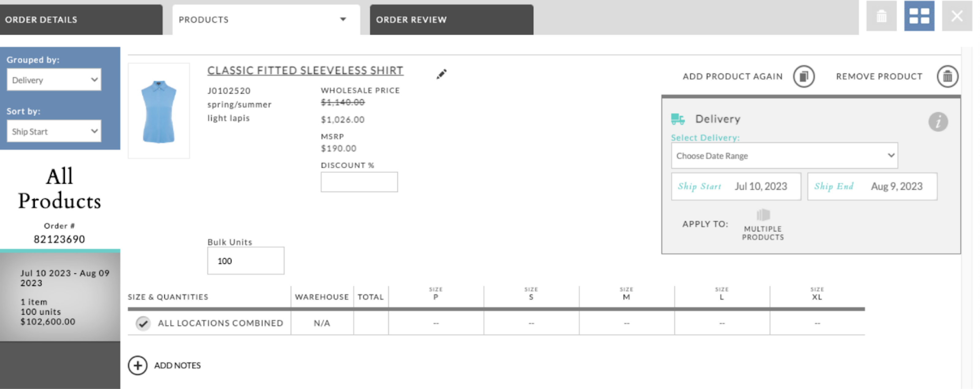Click Add Product Again label
The height and width of the screenshot is (389, 980).
(732, 77)
